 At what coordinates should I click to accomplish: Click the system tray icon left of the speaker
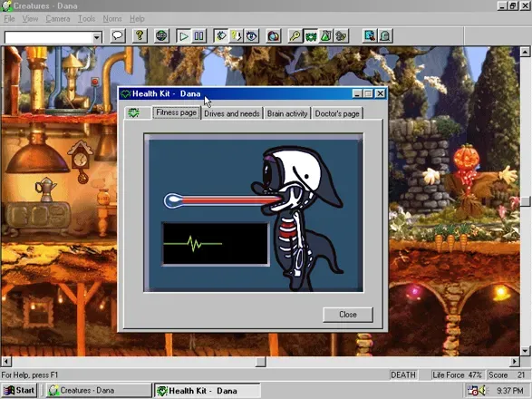[x=472, y=391]
